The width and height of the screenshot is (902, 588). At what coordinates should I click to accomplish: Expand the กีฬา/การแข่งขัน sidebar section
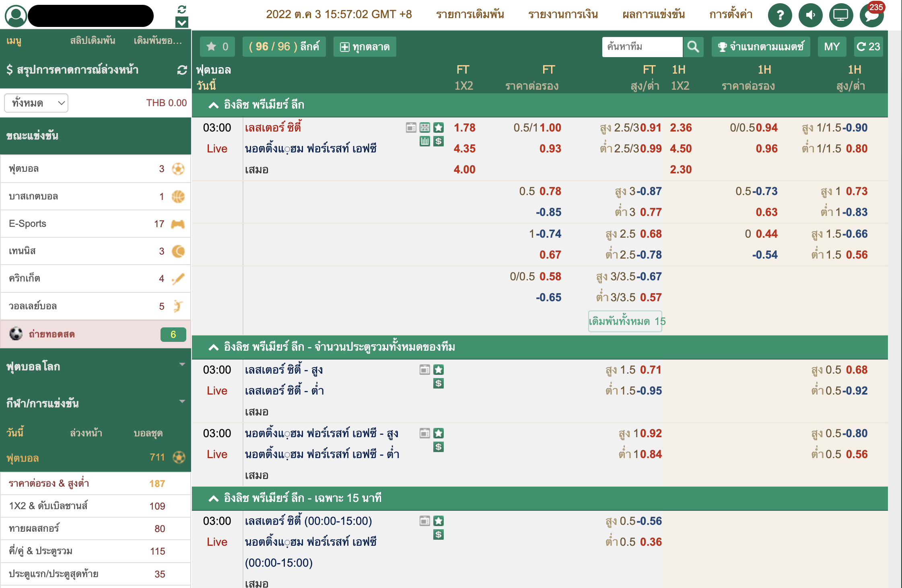pos(95,403)
